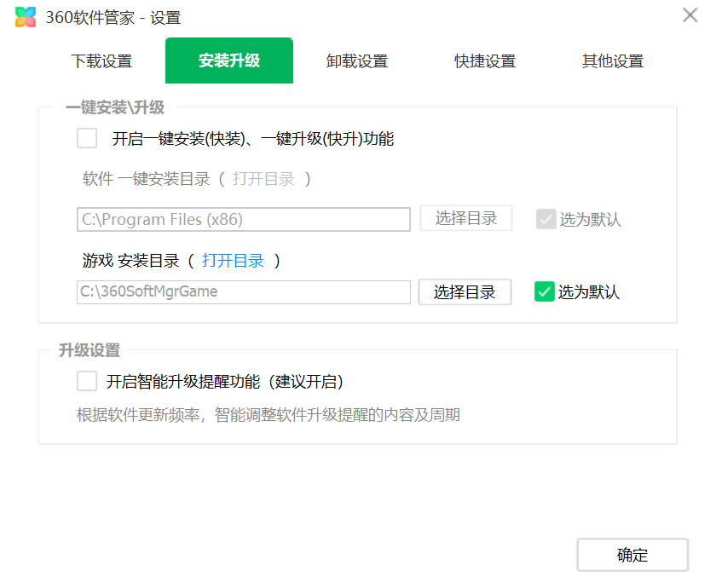Click the window title 360软件管家 - 设置
This screenshot has width=716, height=588.
113,17
